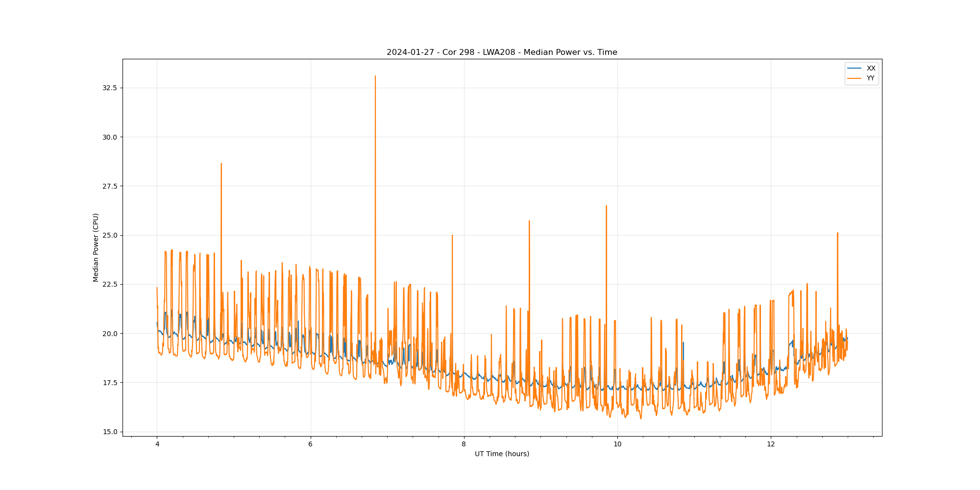This screenshot has width=980, height=490.
Task: Click the tip of the tallest orange spike
Action: click(x=375, y=76)
